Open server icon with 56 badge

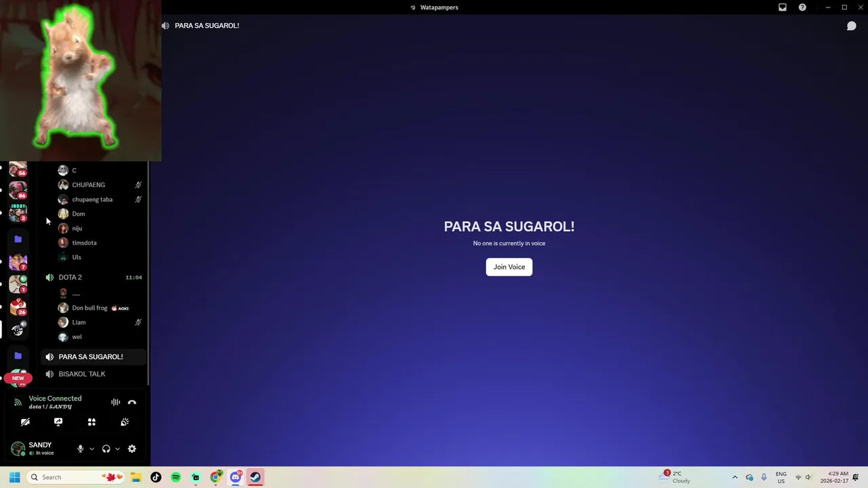(x=18, y=168)
